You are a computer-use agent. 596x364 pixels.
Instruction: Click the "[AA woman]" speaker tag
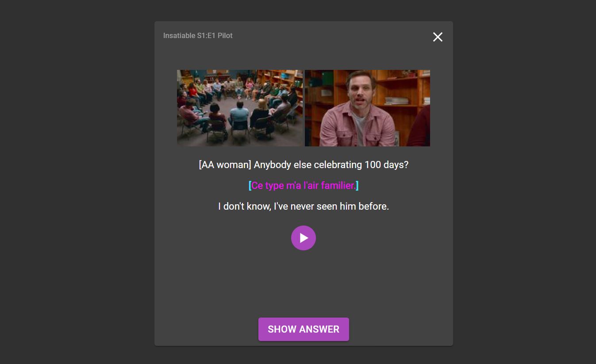coord(225,165)
